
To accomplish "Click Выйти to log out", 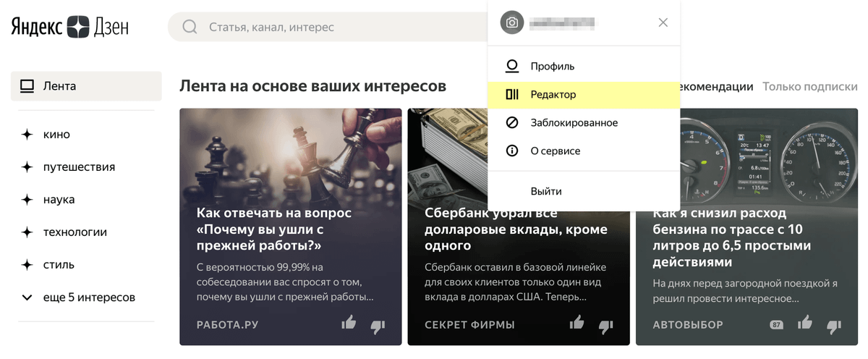I will (584, 191).
